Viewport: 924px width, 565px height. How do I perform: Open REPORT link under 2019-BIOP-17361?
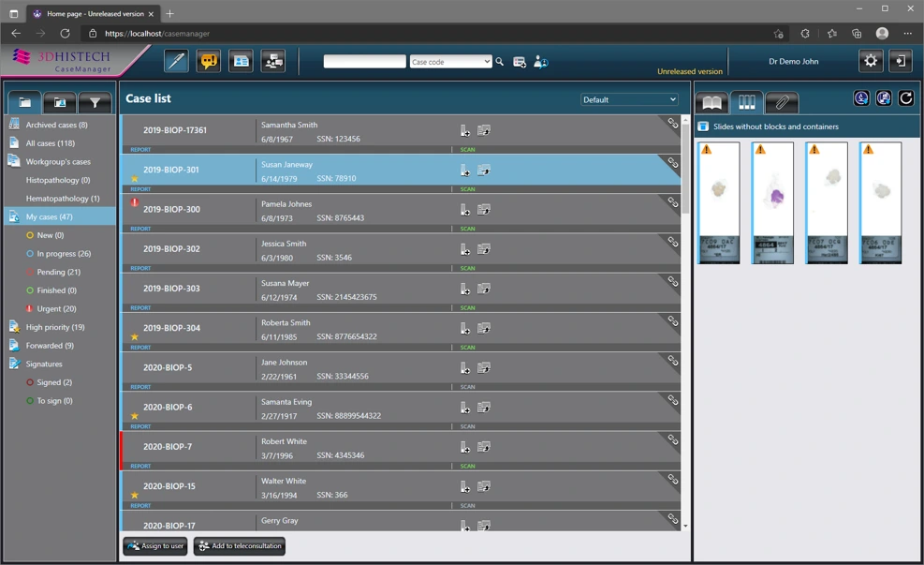pyautogui.click(x=140, y=150)
